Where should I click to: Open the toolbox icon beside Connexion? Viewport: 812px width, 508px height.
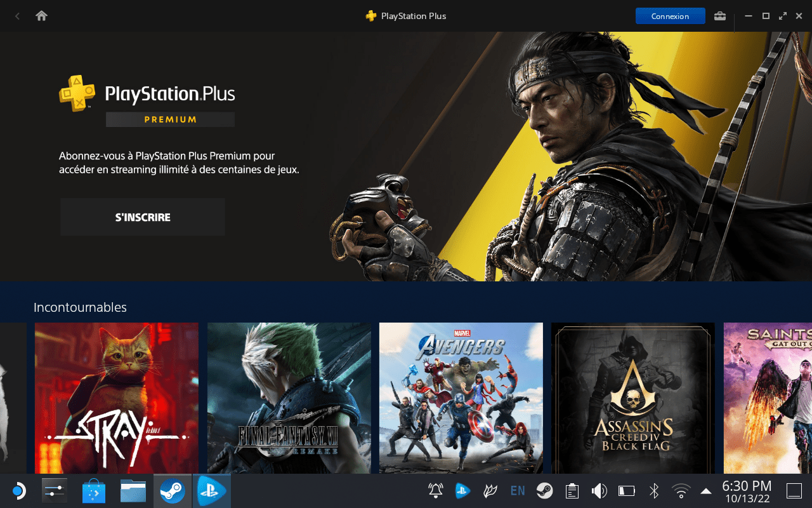click(720, 16)
